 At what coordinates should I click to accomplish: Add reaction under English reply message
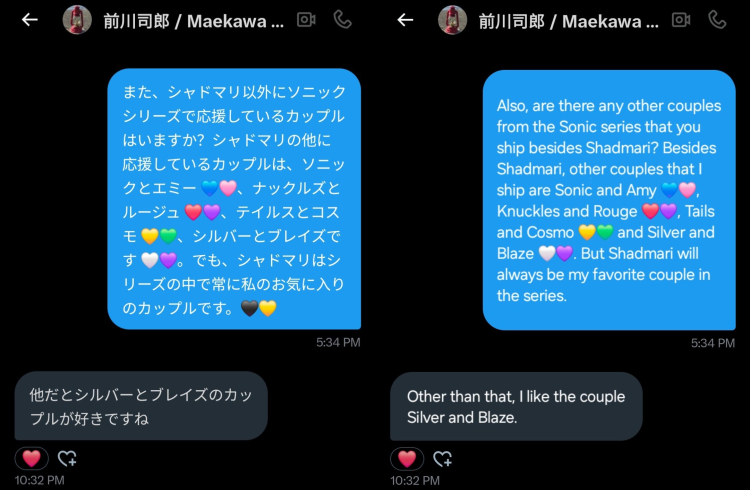coord(442,458)
